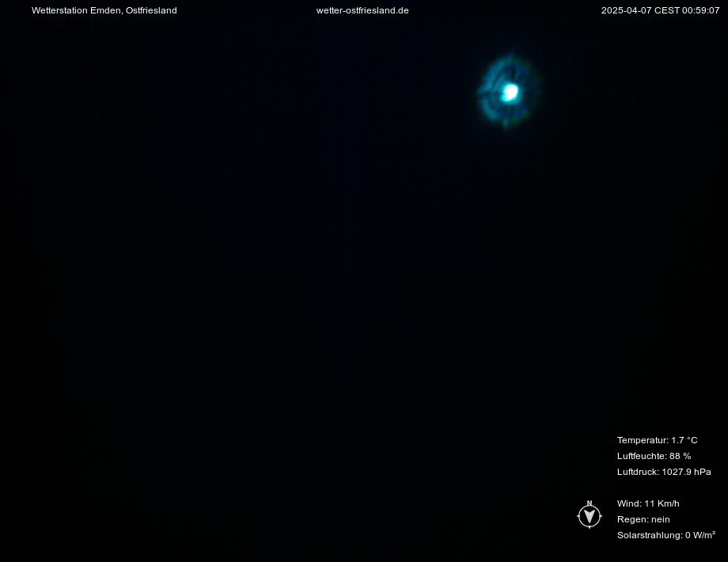This screenshot has width=728, height=562.
Task: Click the 'Luftdruck: 1027.9 hPa' reading
Action: [x=664, y=472]
